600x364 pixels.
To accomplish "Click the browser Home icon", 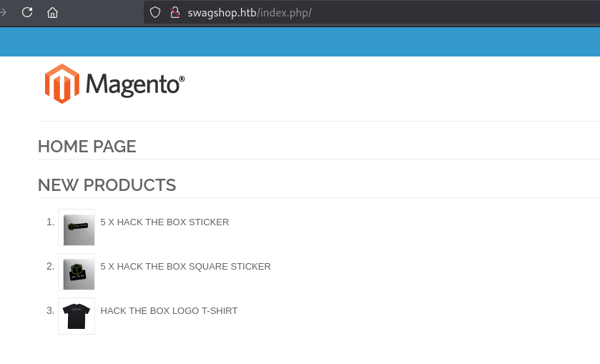I will [x=52, y=13].
